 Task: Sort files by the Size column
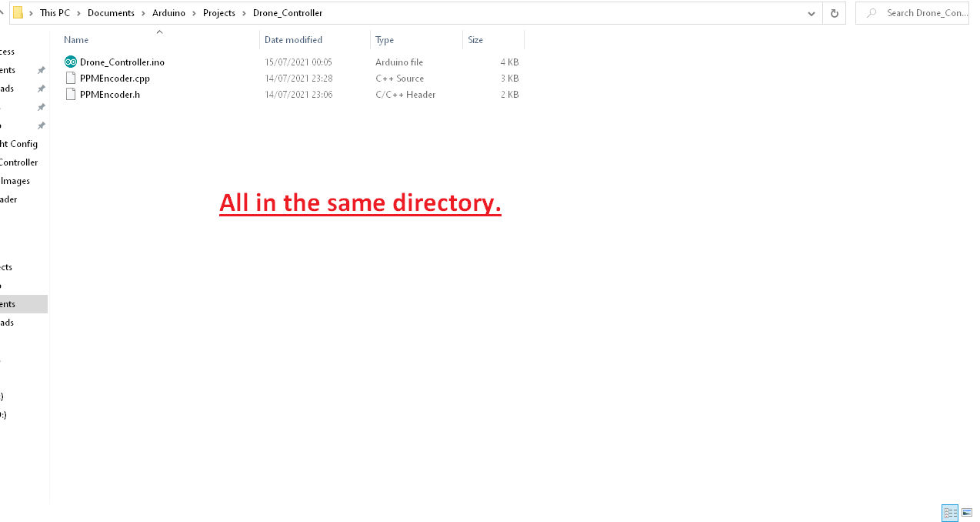point(475,39)
